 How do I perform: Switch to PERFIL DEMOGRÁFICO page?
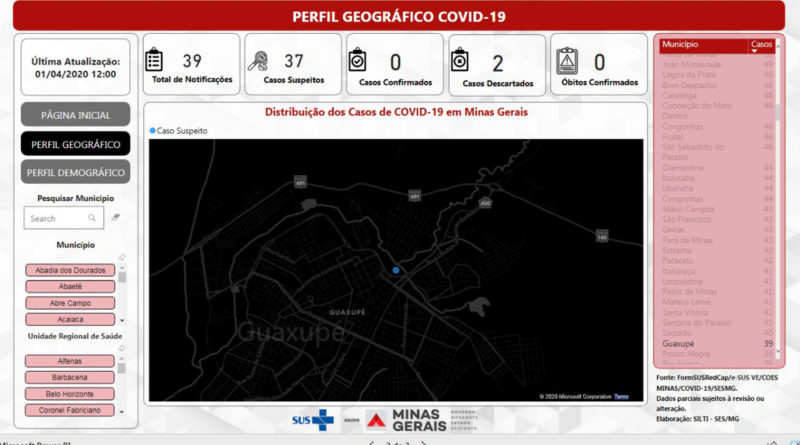coord(76,172)
